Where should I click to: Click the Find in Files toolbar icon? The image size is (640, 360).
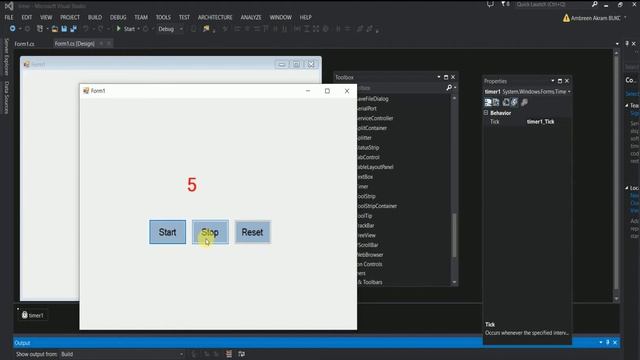point(206,29)
